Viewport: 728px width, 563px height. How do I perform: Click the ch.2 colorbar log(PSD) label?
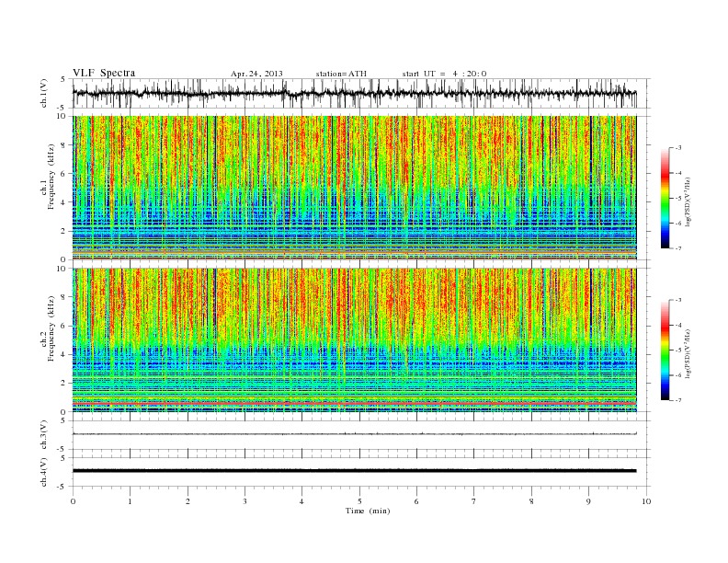[x=688, y=353]
